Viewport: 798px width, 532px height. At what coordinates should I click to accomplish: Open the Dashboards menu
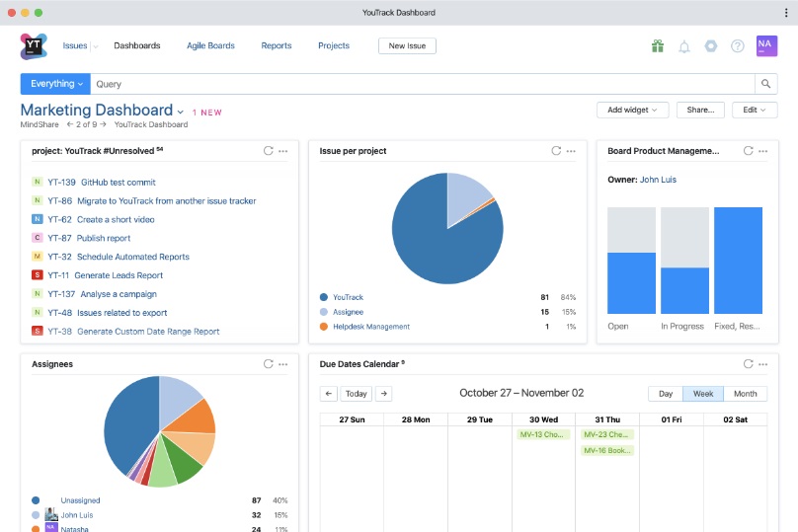(137, 45)
